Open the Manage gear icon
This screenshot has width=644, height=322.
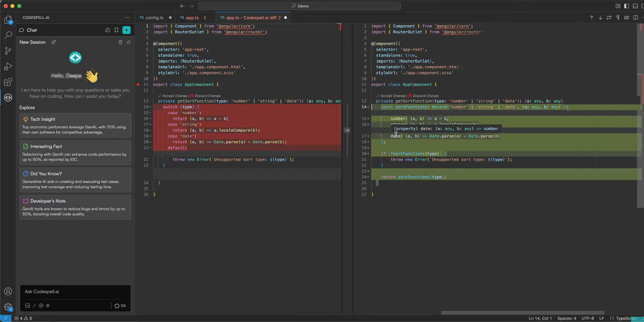tap(8, 307)
